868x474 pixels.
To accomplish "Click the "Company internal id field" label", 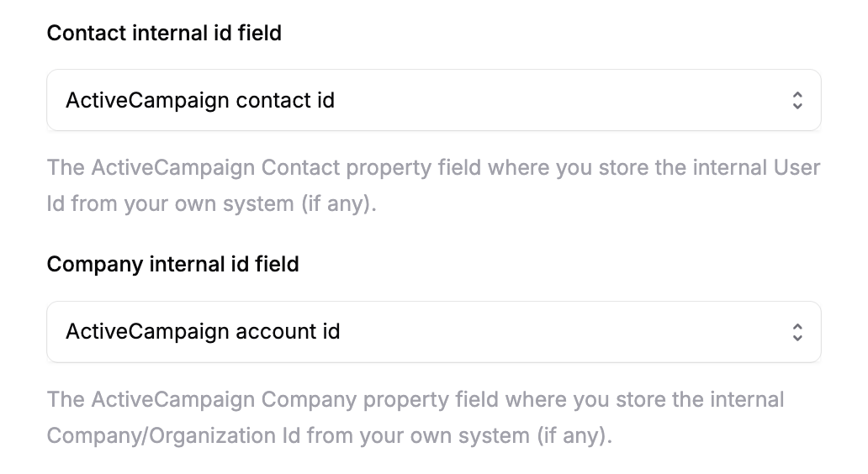I will tap(172, 265).
